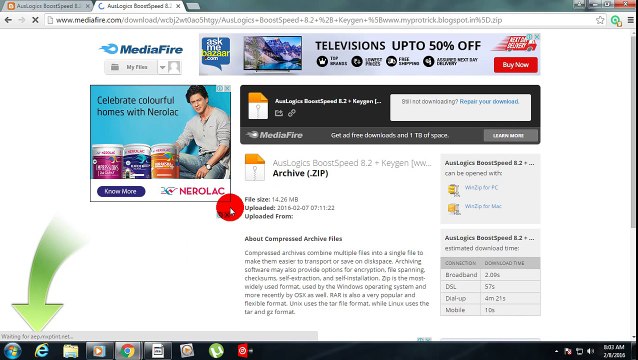Click Know More in Nerolac ad
Image resolution: width=638 pixels, height=360 pixels.
pyautogui.click(x=121, y=191)
